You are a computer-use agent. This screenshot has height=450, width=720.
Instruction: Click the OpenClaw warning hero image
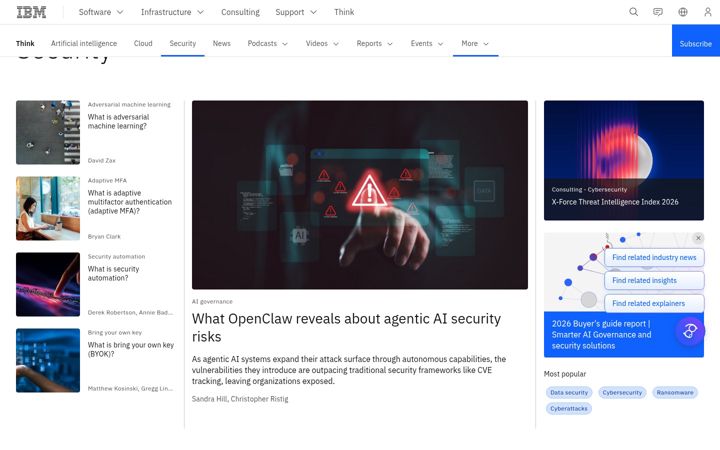360,195
